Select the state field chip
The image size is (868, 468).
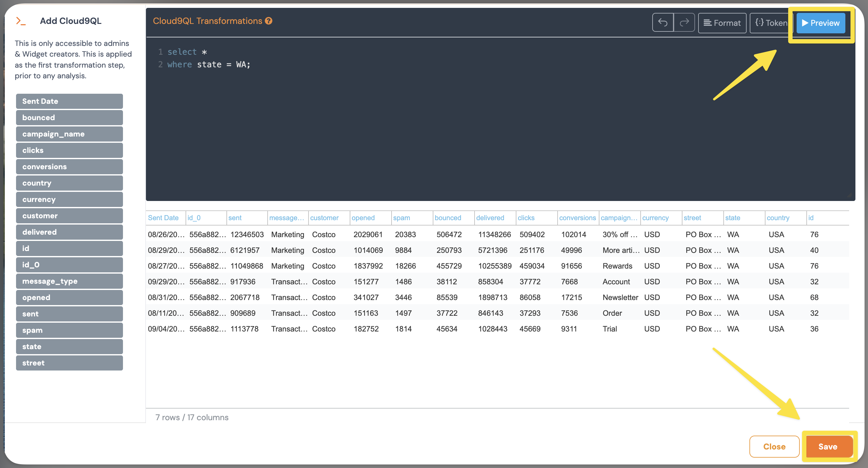point(69,346)
